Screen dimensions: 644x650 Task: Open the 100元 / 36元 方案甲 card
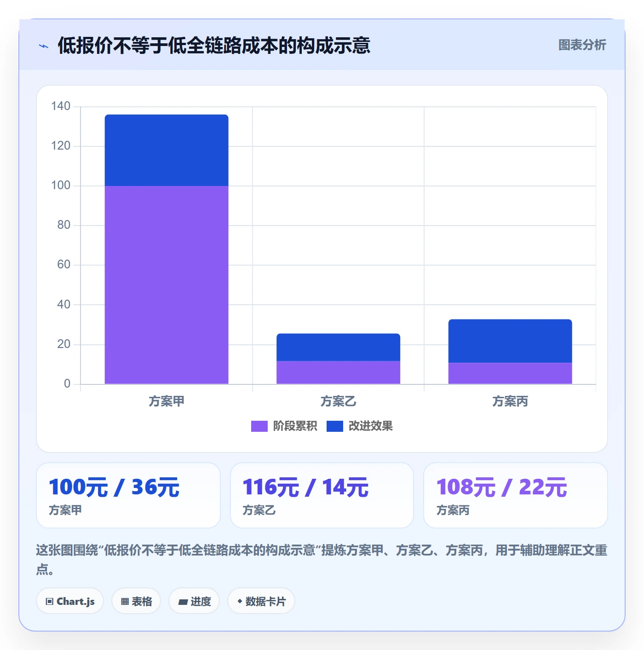128,495
